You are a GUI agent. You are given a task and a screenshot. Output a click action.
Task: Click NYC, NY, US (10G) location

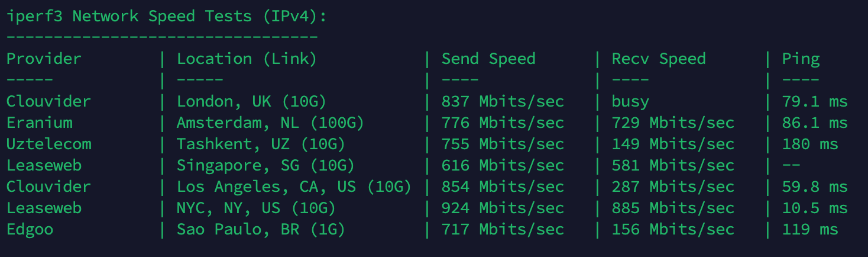pos(257,208)
